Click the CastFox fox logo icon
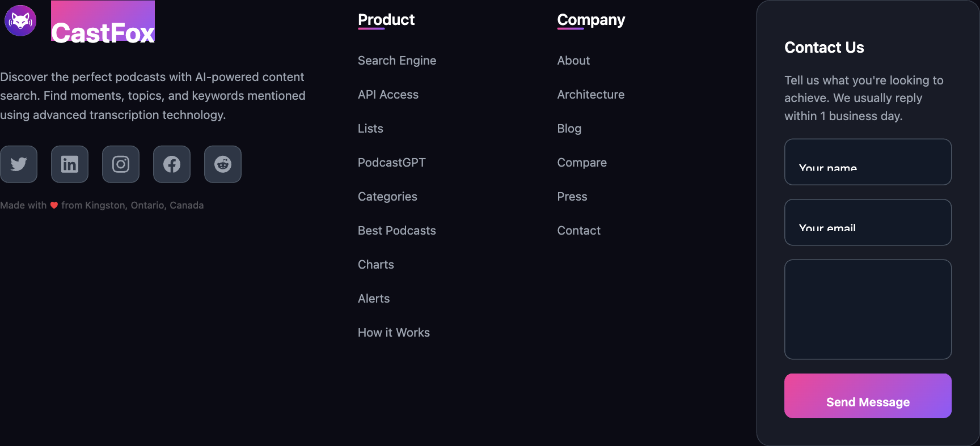 coord(20,20)
